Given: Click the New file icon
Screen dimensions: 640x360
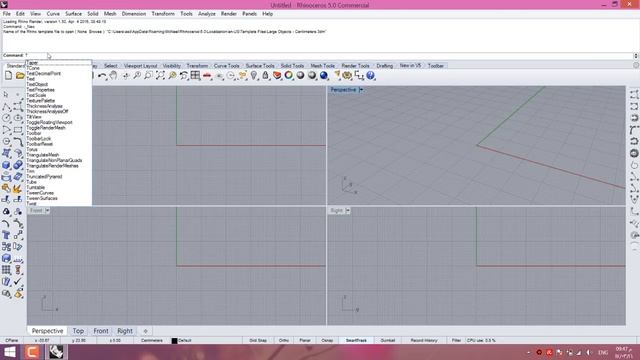Looking at the screenshot, I should pyautogui.click(x=9, y=76).
